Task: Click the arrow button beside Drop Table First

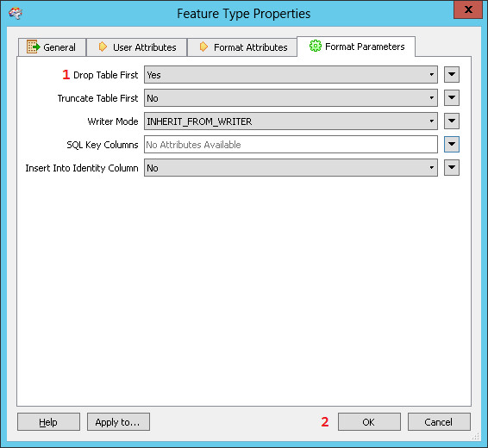Action: point(452,75)
